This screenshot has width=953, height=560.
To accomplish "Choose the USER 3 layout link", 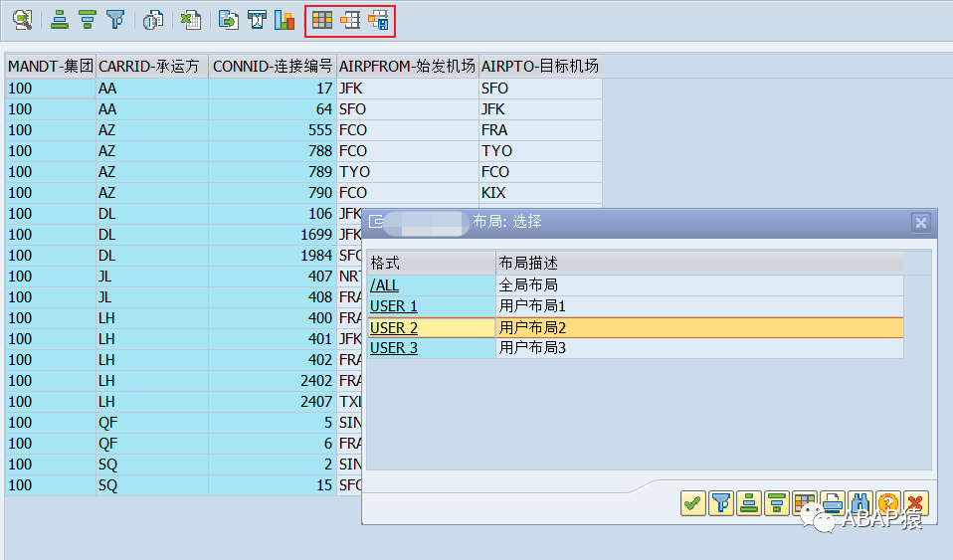I will (394, 348).
